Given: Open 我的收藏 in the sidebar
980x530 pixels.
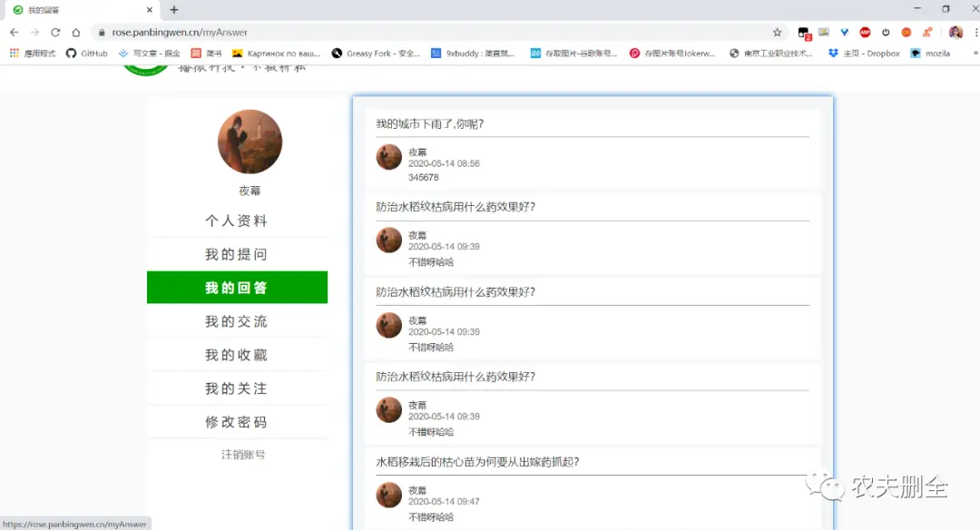Looking at the screenshot, I should point(237,355).
